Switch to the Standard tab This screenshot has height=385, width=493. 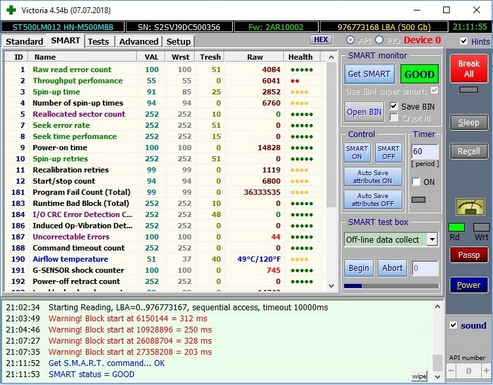[24, 42]
